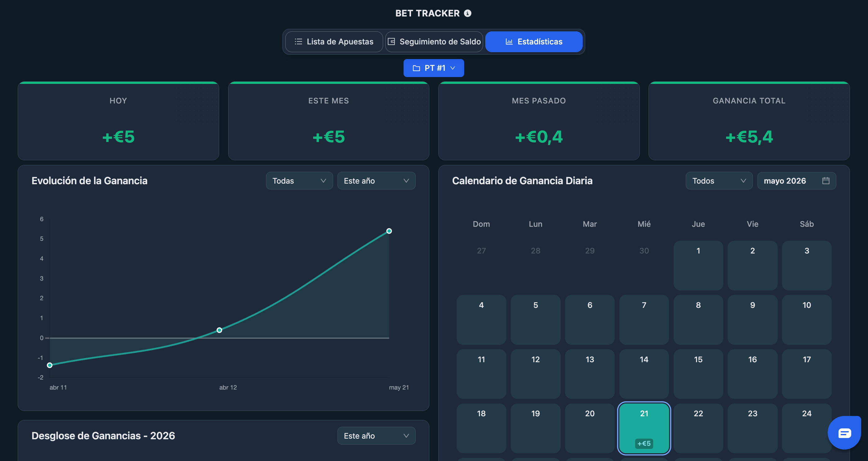868x461 pixels.
Task: Click the HOY profit card
Action: click(118, 121)
